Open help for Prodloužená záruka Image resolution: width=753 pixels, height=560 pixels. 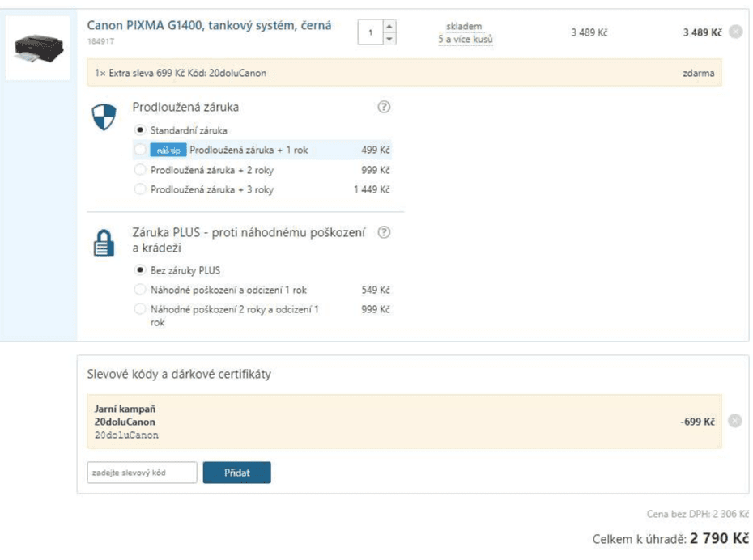384,107
